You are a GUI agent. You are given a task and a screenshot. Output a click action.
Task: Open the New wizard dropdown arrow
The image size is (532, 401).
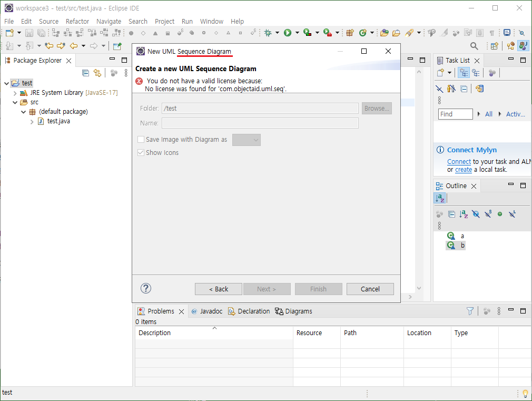point(19,33)
